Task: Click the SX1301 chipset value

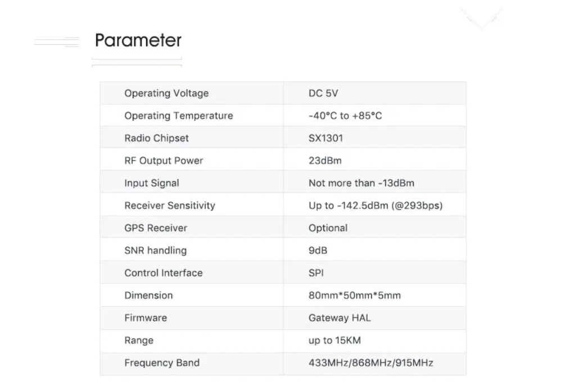Action: click(326, 138)
